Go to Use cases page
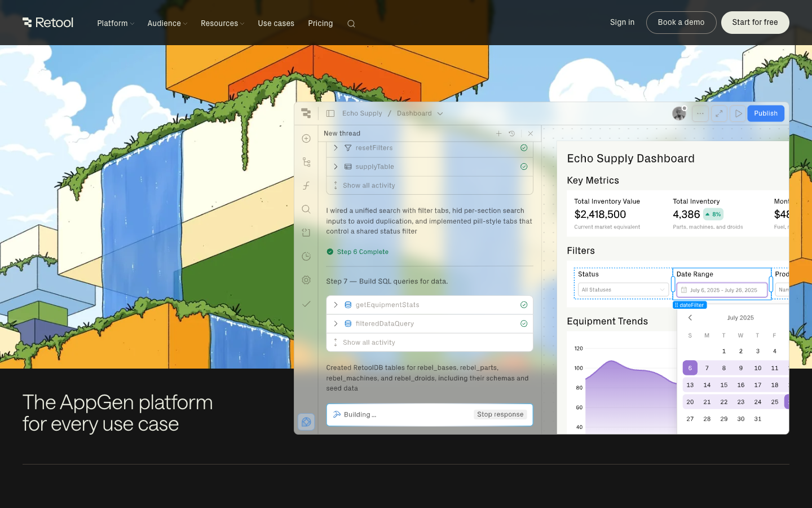 coord(276,23)
